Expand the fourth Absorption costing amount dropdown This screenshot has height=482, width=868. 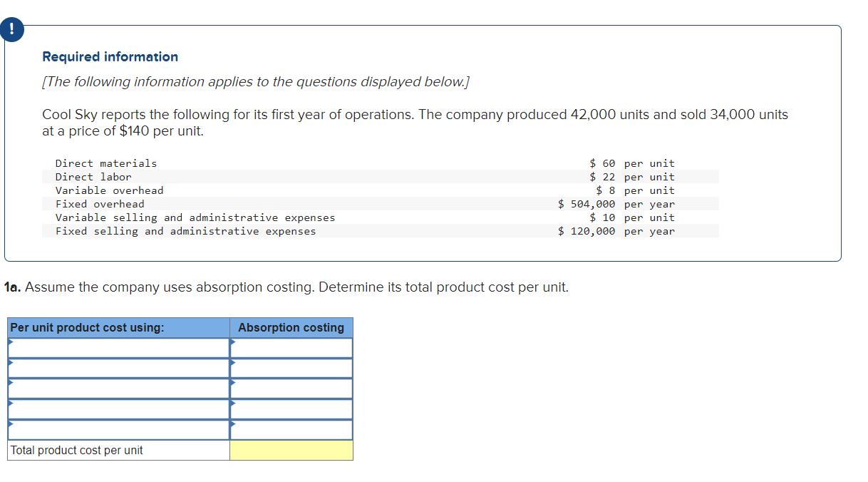click(x=290, y=409)
